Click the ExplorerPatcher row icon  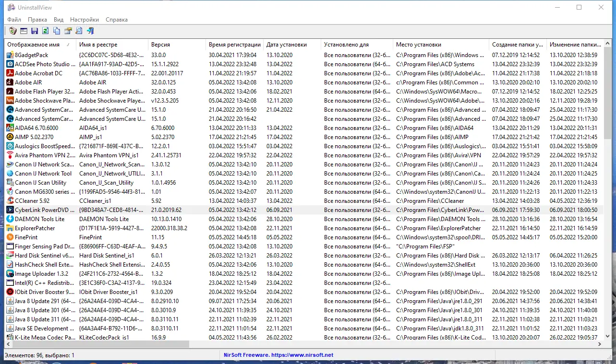10,228
